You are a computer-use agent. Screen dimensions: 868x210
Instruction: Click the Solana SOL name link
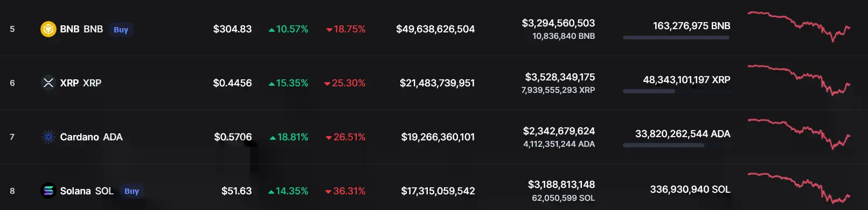coord(87,191)
